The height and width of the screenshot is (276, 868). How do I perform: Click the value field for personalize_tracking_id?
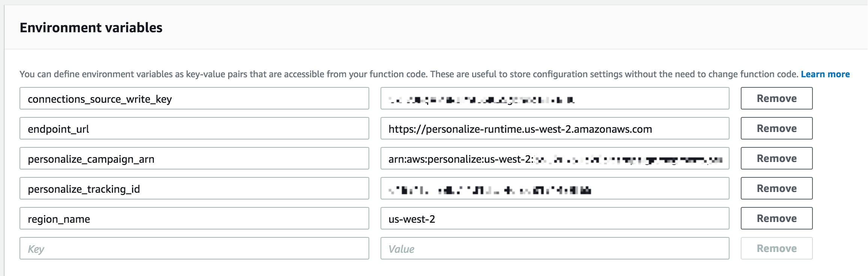[x=554, y=189]
